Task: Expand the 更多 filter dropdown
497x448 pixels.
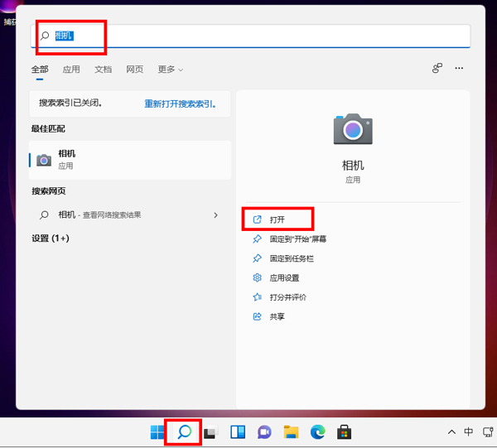Action: [x=170, y=70]
